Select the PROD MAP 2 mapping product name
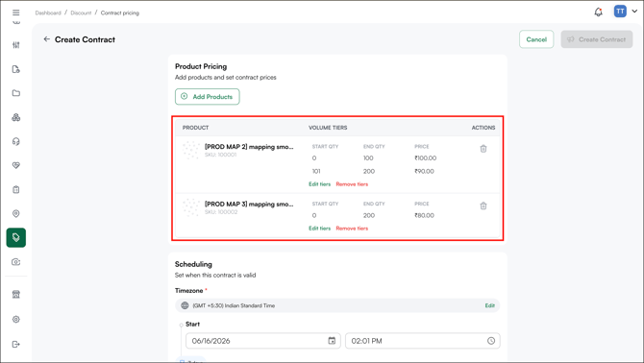 coord(249,147)
